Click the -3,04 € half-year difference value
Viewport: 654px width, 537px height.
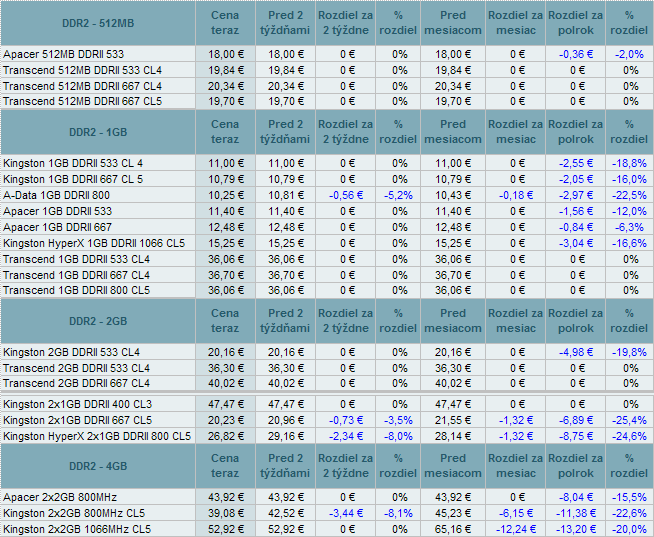point(576,243)
